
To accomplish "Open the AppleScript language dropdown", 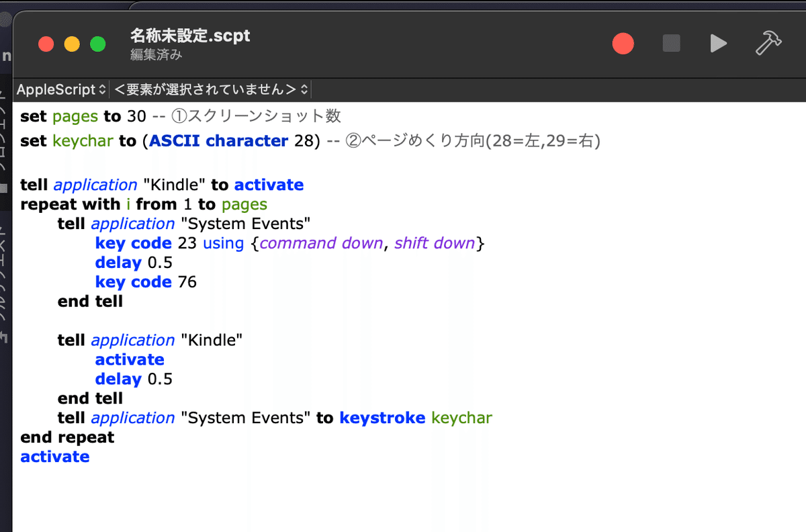I will (61, 89).
